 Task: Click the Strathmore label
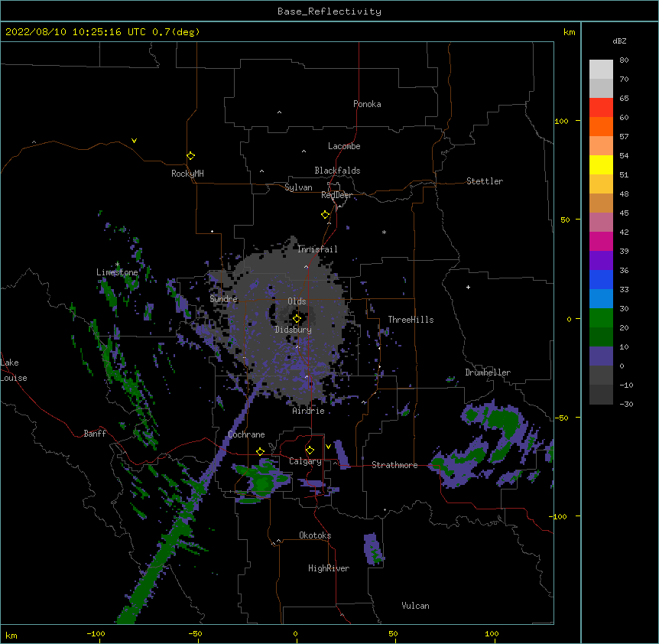(x=394, y=465)
